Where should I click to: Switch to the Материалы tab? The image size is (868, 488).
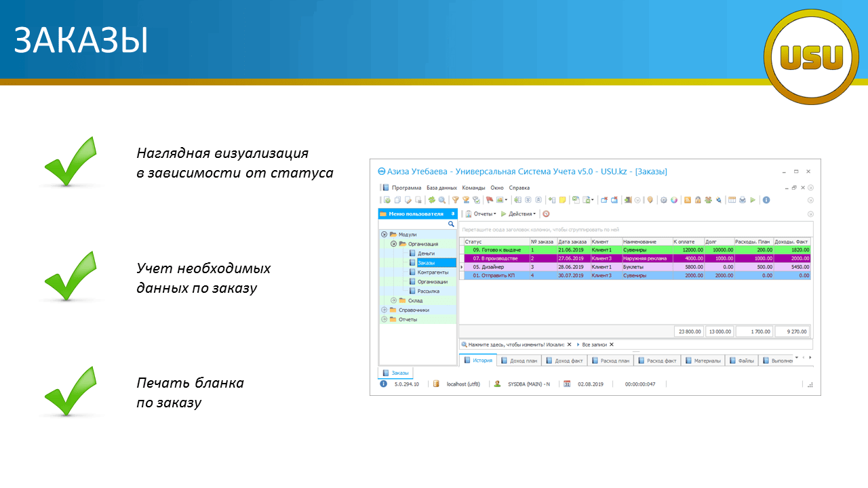click(x=703, y=361)
